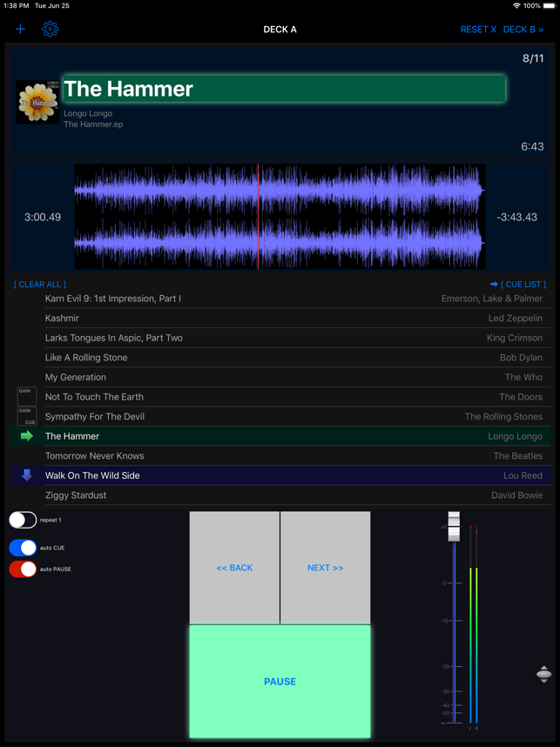
Task: Select Not To Touch The Earth
Action: coord(280,396)
